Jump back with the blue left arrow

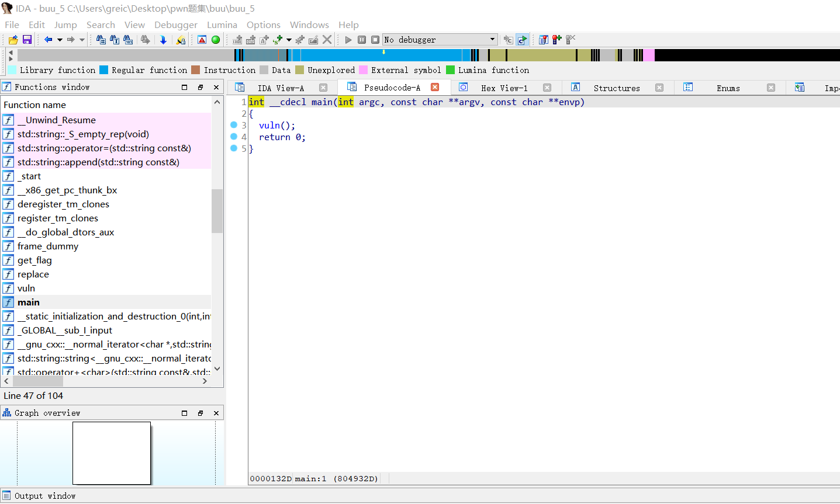pos(48,40)
